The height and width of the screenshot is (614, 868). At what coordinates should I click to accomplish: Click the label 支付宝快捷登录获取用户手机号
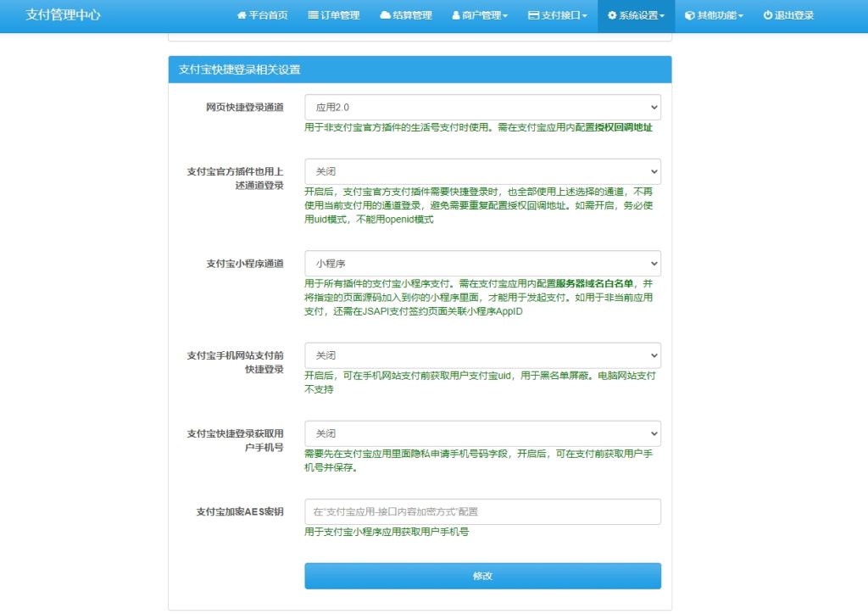point(236,440)
